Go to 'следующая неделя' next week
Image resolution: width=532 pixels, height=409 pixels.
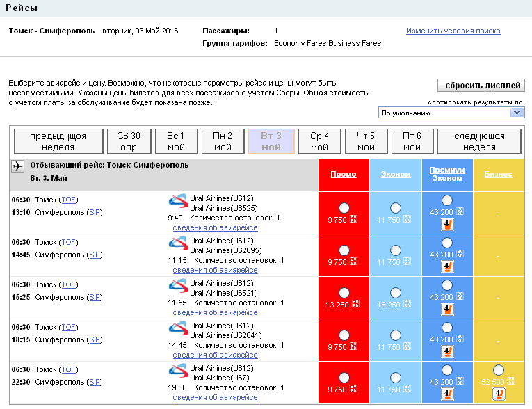[479, 141]
